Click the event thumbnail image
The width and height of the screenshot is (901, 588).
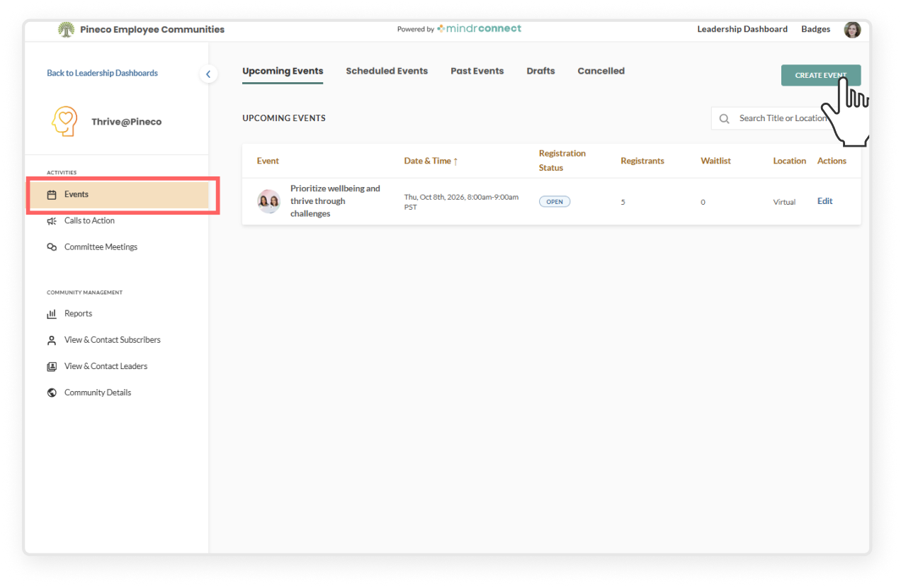pos(268,201)
